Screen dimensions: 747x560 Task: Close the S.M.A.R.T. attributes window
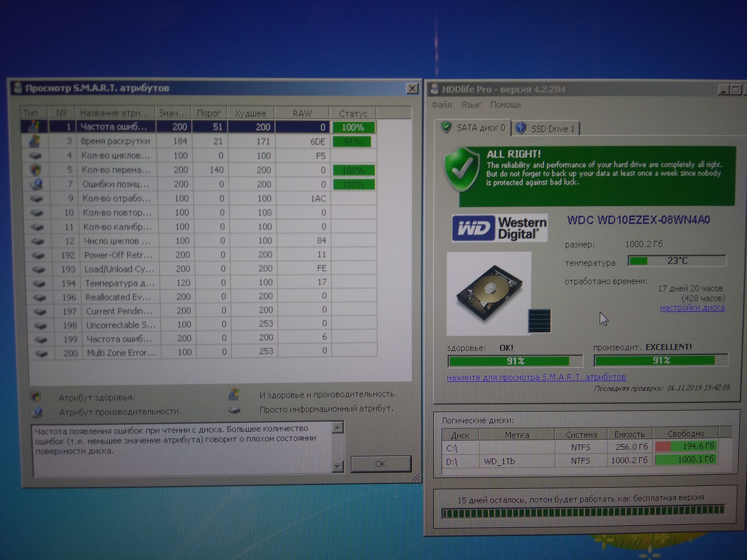[412, 89]
